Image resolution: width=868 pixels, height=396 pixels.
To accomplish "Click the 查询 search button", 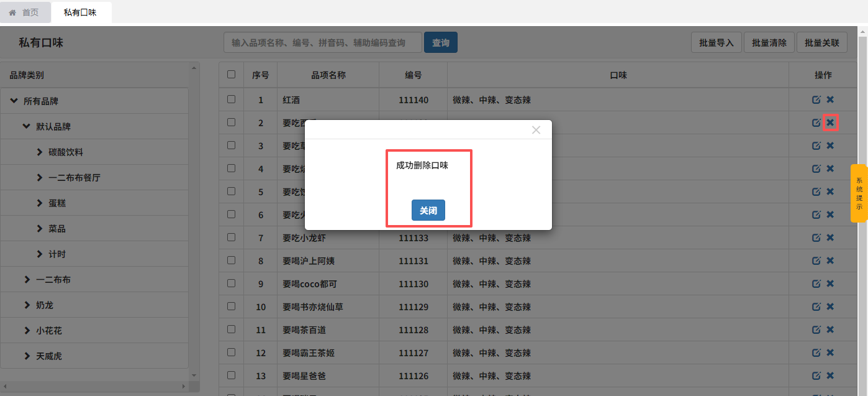I will pyautogui.click(x=441, y=42).
